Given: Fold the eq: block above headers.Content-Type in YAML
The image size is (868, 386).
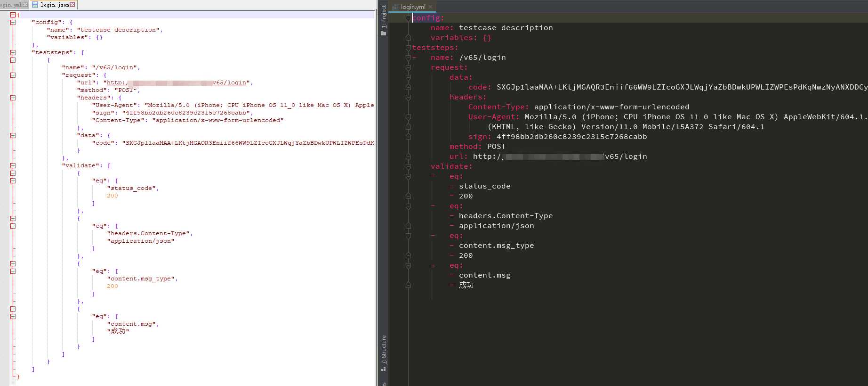Looking at the screenshot, I should 408,206.
